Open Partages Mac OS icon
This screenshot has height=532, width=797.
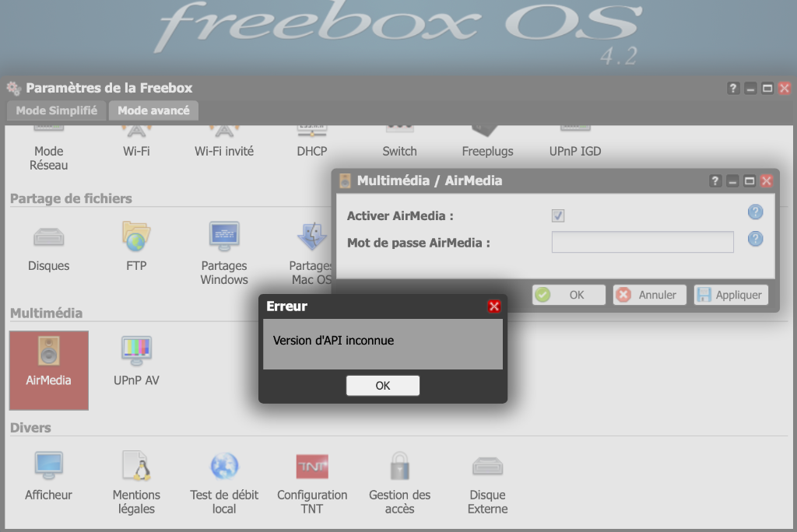311,253
